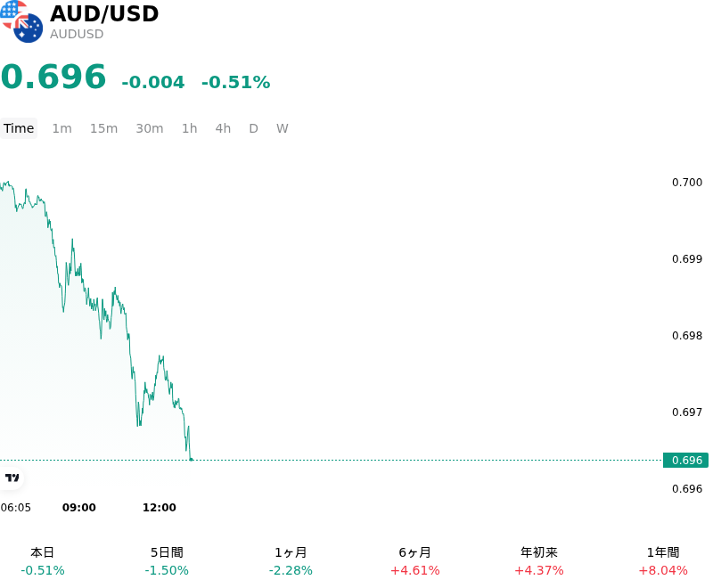Show 本日 performance range
Screen dimensions: 713x588
point(43,561)
